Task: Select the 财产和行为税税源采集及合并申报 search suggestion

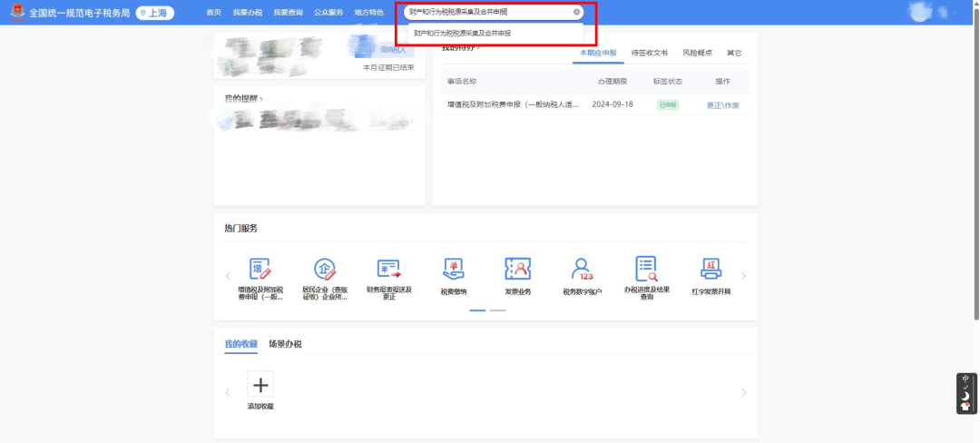Action: click(x=463, y=33)
